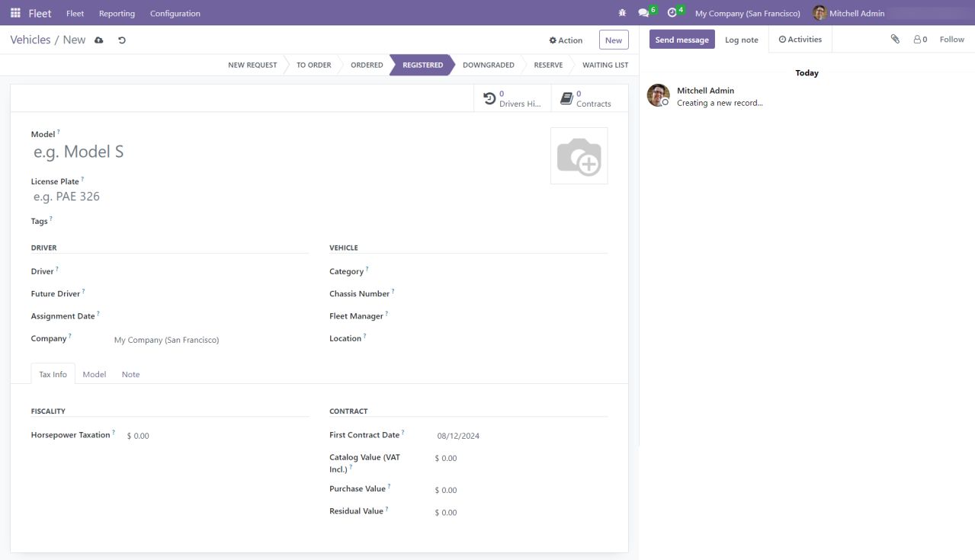Upload vehicle photo via camera placeholder
This screenshot has width=975, height=560.
pyautogui.click(x=579, y=156)
